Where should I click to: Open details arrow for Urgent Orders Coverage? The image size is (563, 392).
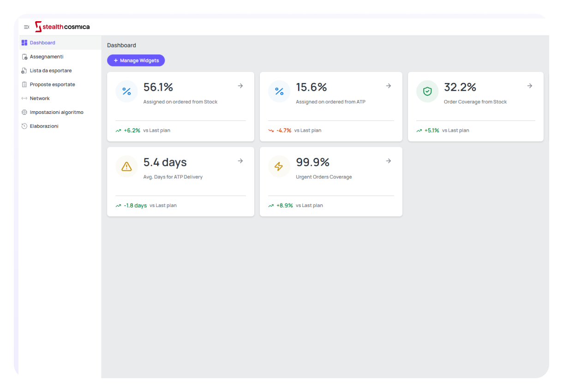(389, 161)
